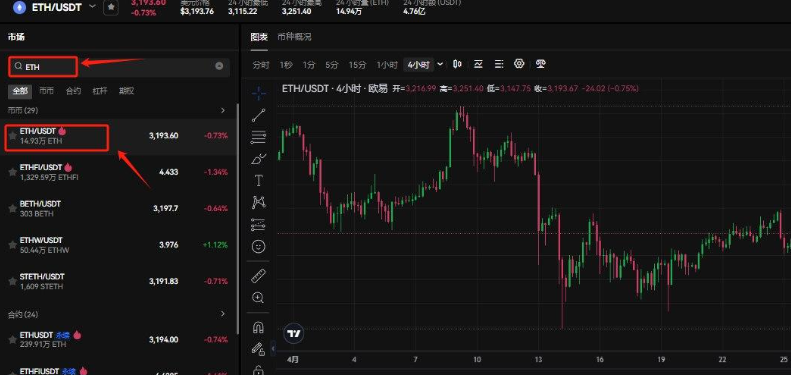Star the ETHFI/USDT row
Image resolution: width=791 pixels, height=375 pixels.
(13, 172)
